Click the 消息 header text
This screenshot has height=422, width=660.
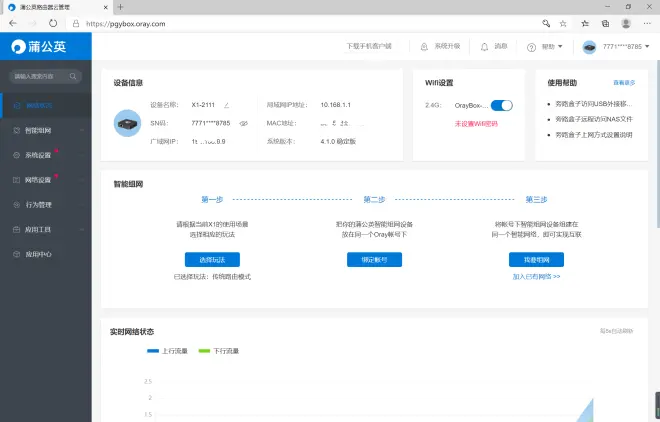tap(501, 46)
